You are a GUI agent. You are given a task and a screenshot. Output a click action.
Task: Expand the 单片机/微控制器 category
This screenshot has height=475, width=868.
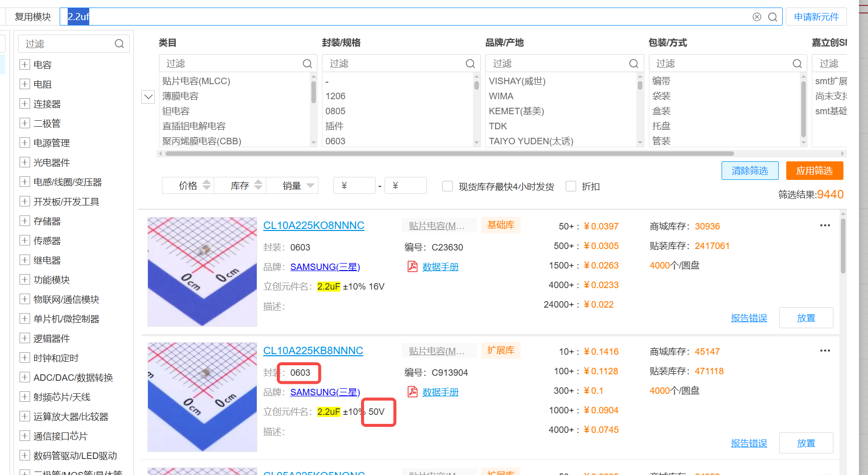(x=25, y=318)
